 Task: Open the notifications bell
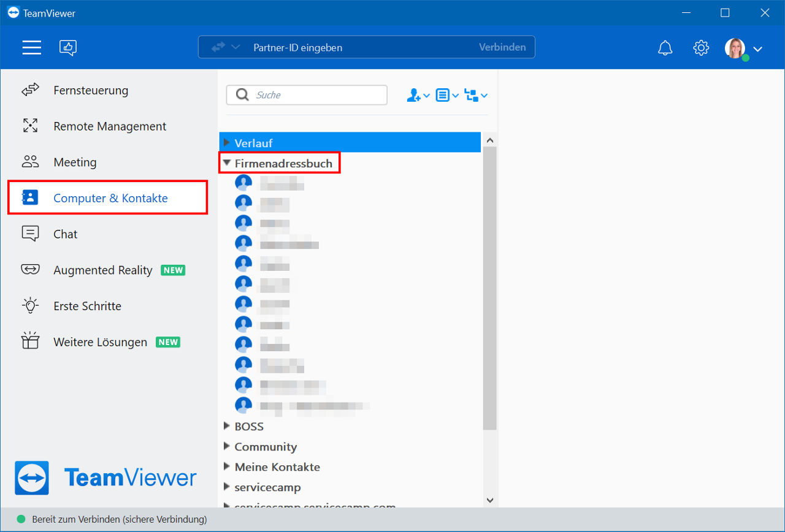click(x=665, y=48)
